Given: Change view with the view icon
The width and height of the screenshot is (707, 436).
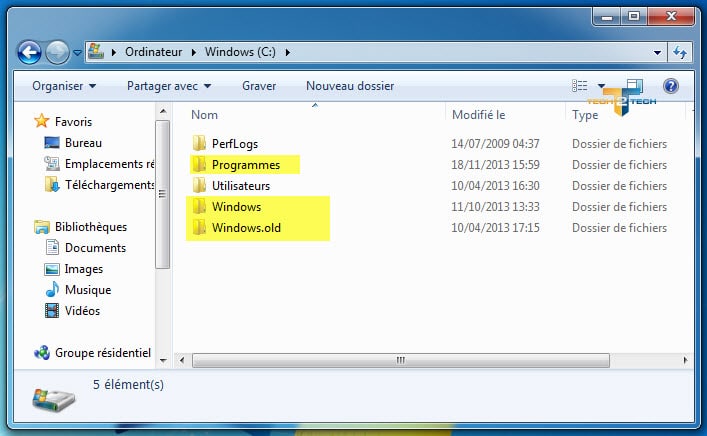Looking at the screenshot, I should coord(579,86).
